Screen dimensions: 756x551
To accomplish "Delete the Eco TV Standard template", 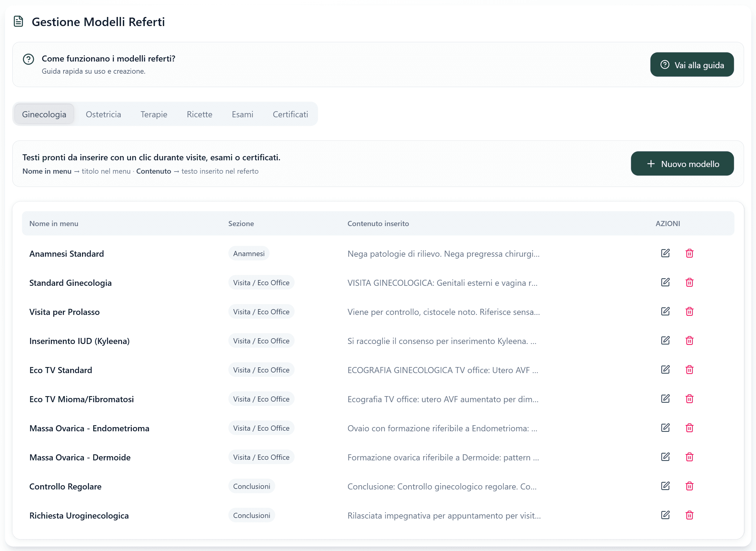I will [690, 369].
